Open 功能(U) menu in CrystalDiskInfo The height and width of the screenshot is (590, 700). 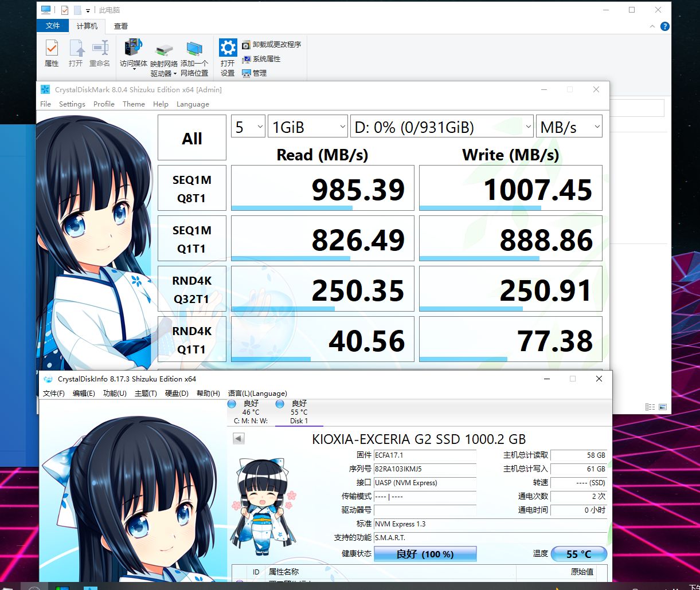115,394
